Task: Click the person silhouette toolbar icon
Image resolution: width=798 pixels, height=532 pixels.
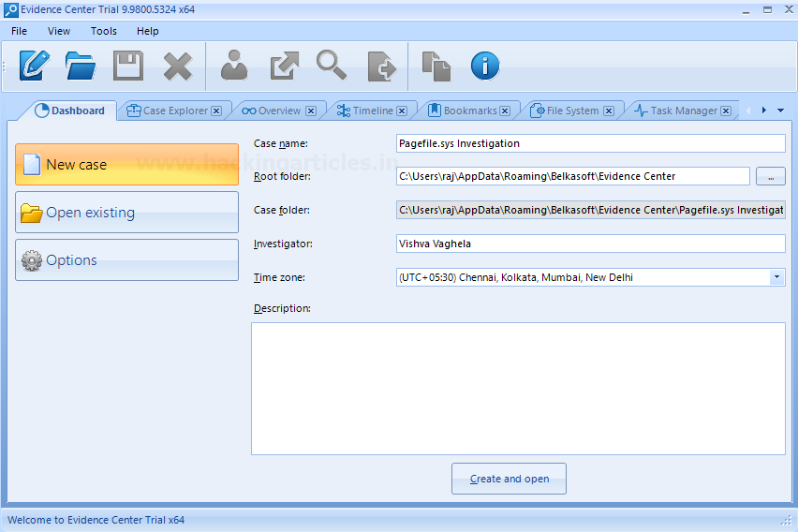Action: click(234, 66)
